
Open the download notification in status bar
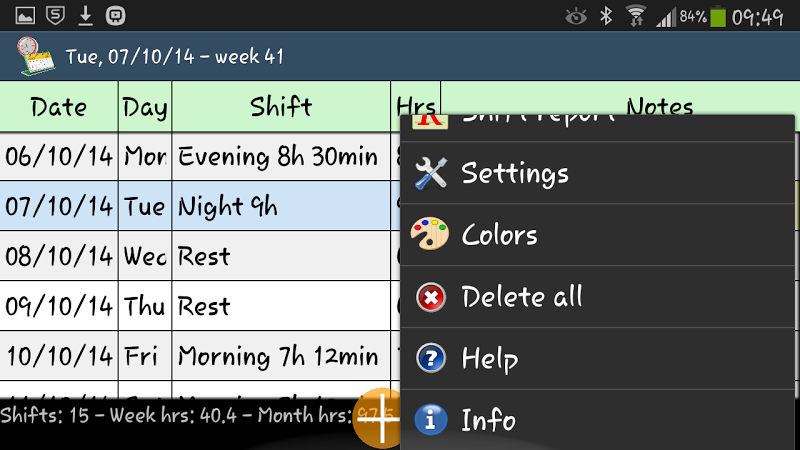pos(86,16)
